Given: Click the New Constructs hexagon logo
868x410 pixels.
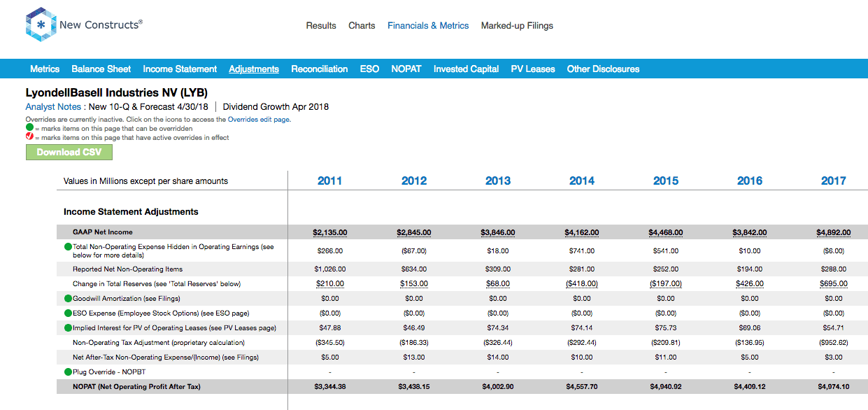Looking at the screenshot, I should coord(40,25).
